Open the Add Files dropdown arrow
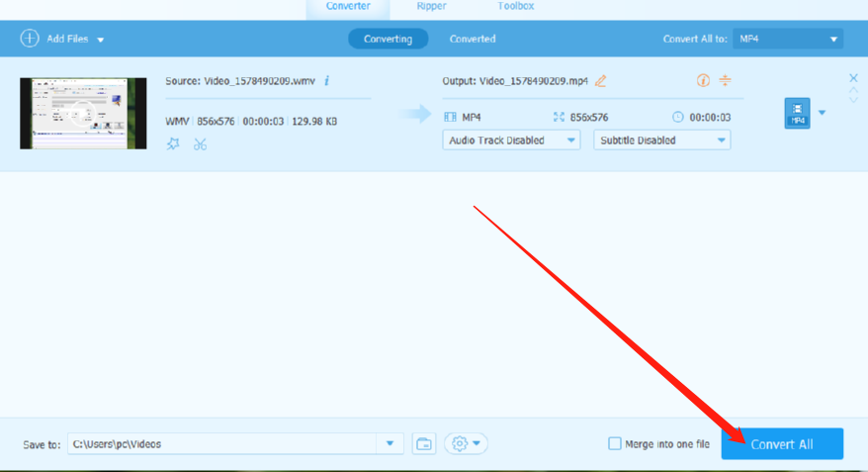 tap(100, 40)
